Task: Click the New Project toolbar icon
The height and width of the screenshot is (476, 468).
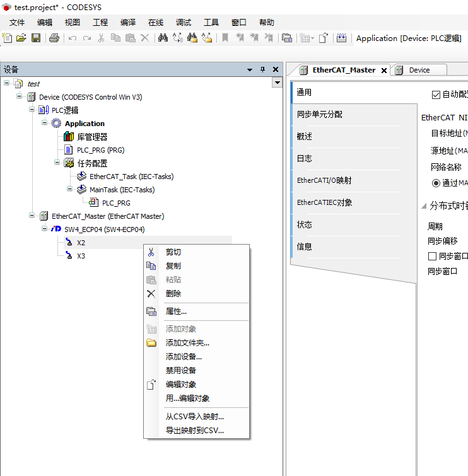Action: 8,38
